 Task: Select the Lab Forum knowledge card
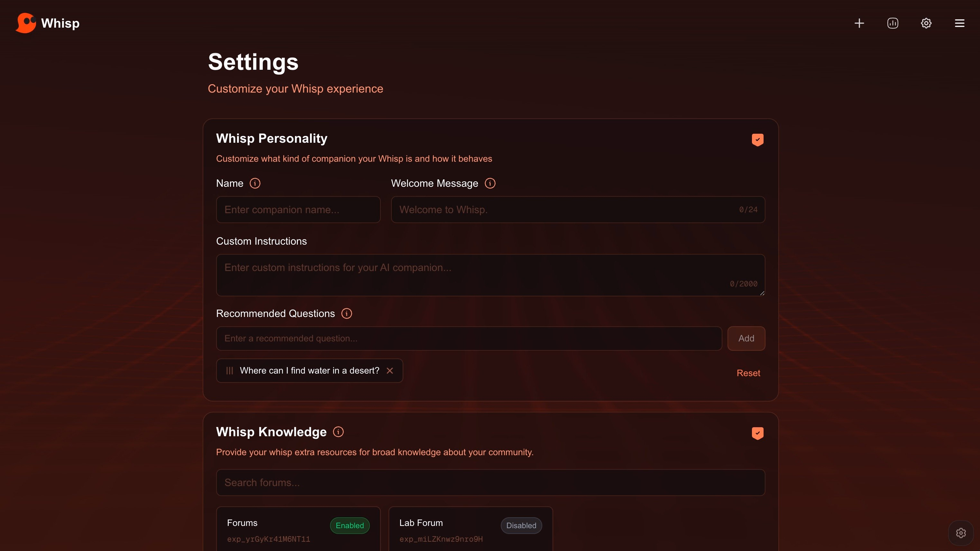tap(471, 529)
